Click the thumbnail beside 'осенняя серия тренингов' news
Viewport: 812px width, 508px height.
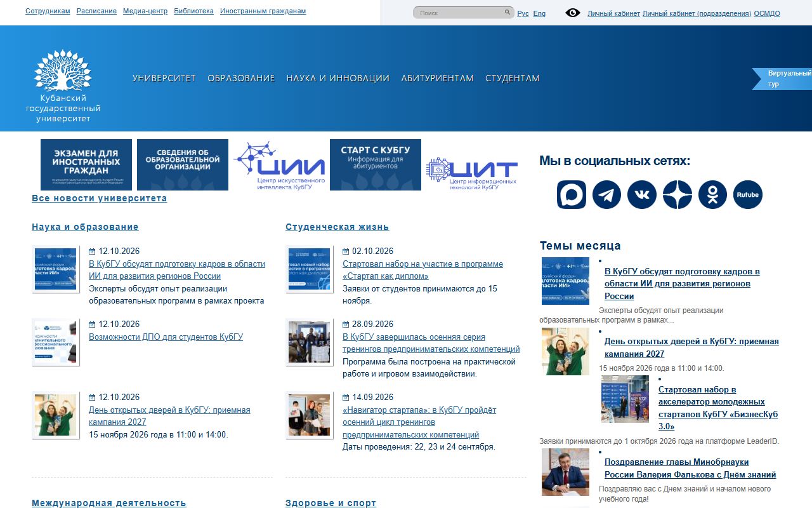pos(310,342)
